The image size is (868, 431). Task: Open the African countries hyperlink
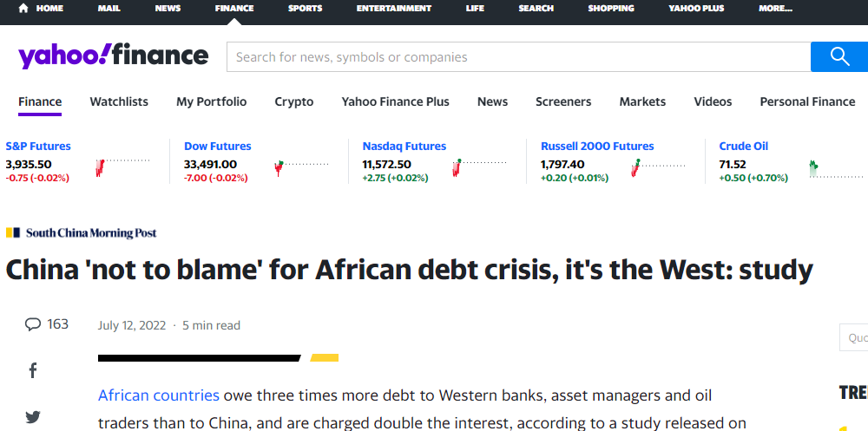click(158, 395)
